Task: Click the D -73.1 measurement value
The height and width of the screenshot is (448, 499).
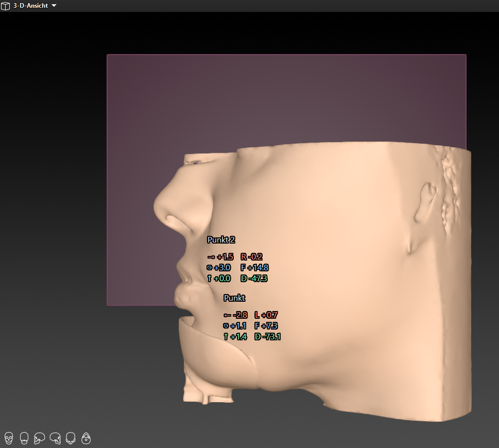Action: pos(267,337)
